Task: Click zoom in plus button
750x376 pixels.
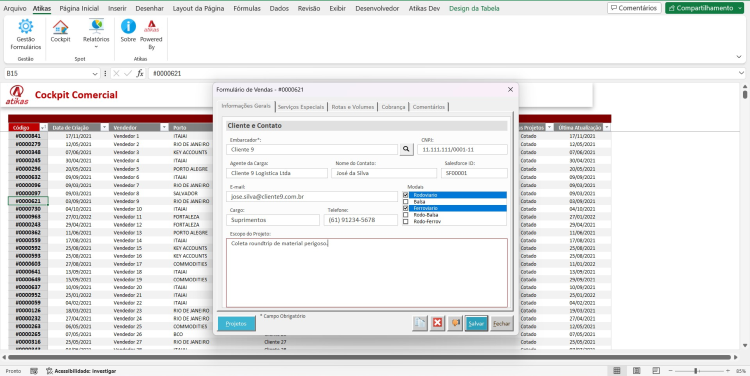Action: pos(728,371)
